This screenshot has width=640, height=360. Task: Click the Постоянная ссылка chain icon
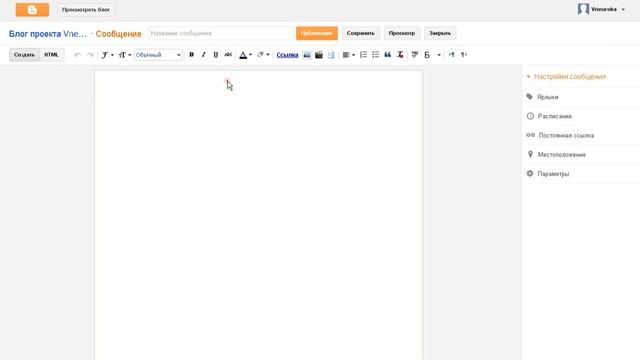(531, 135)
